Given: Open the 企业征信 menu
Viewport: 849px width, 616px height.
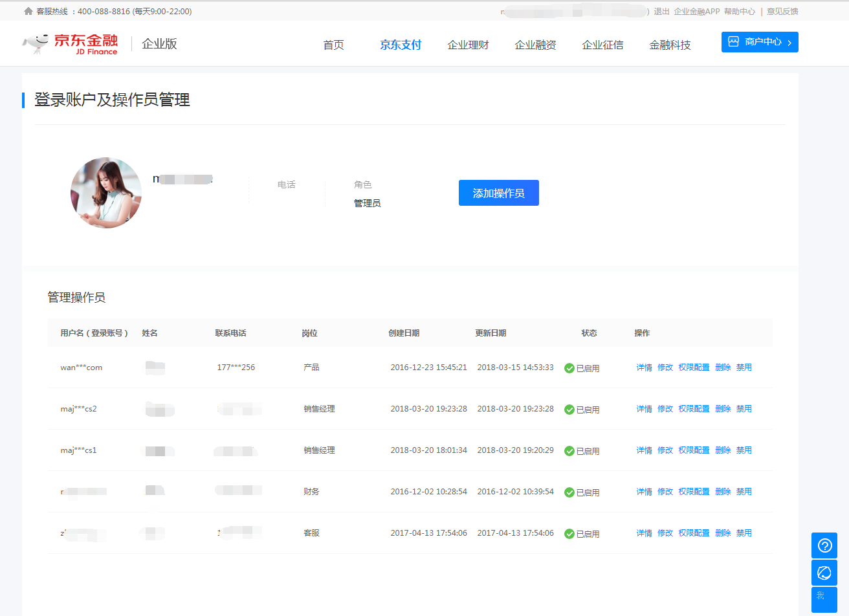Looking at the screenshot, I should click(x=602, y=45).
